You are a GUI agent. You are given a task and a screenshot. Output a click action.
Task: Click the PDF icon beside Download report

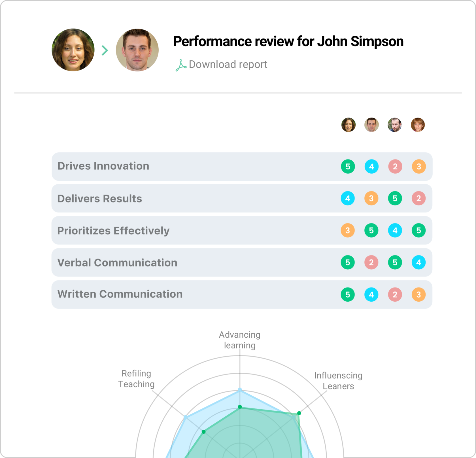pyautogui.click(x=180, y=65)
